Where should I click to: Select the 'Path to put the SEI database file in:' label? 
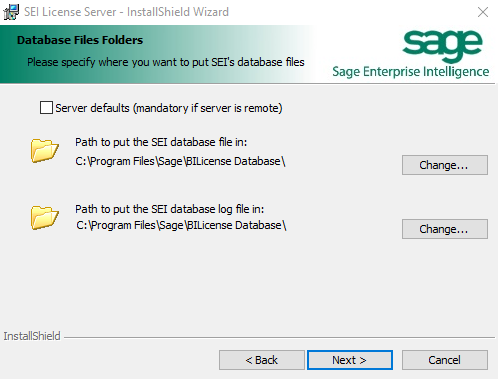161,142
